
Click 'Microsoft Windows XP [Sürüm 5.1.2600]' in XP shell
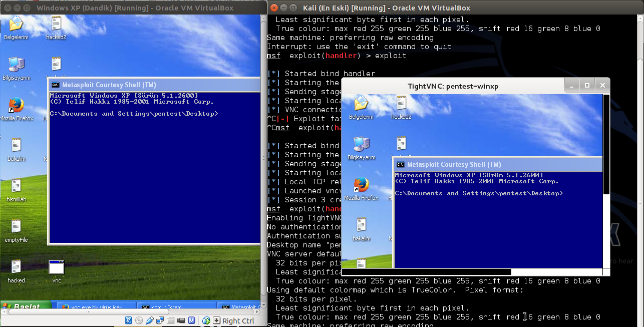pos(124,96)
